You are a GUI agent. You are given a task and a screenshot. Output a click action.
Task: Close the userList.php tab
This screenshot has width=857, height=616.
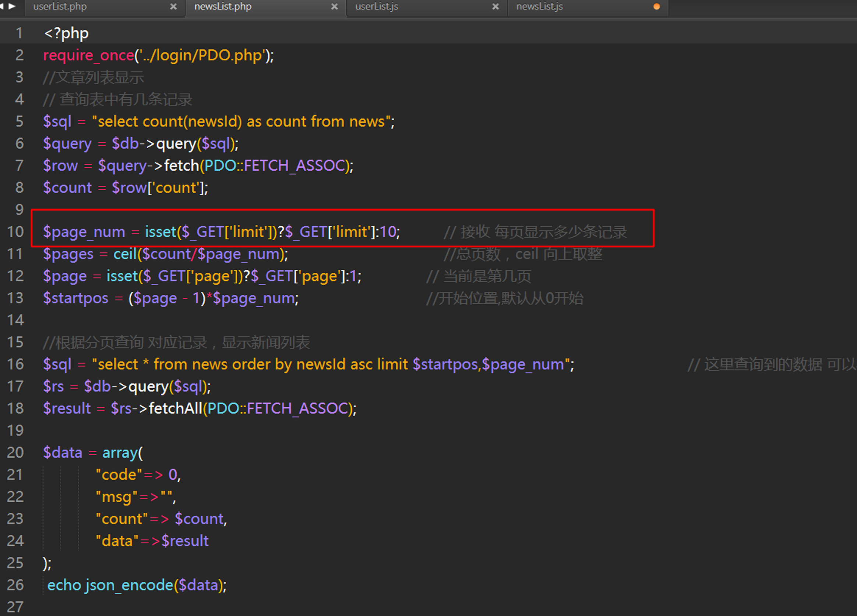173,6
